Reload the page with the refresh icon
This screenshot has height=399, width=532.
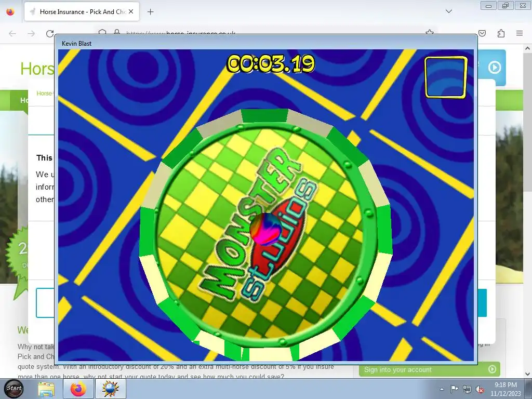click(x=50, y=33)
